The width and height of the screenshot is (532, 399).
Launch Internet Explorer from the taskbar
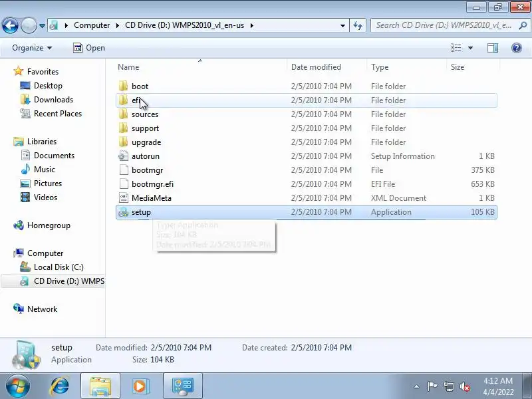(x=60, y=386)
